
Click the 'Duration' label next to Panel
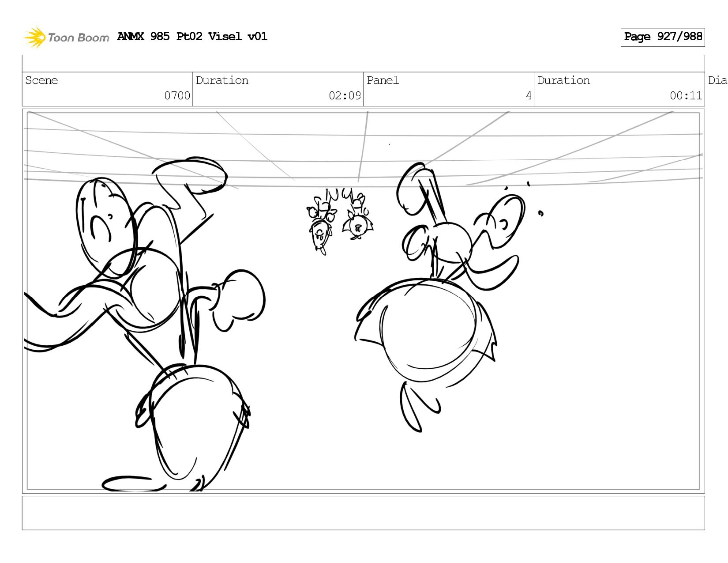[x=563, y=80]
